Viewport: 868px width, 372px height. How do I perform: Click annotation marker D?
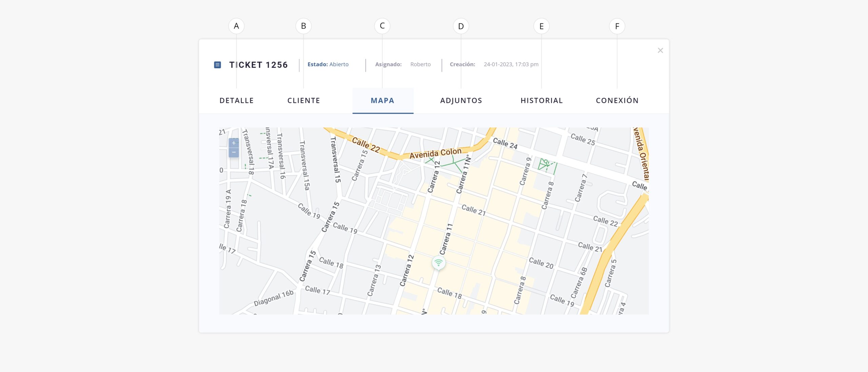pos(461,26)
